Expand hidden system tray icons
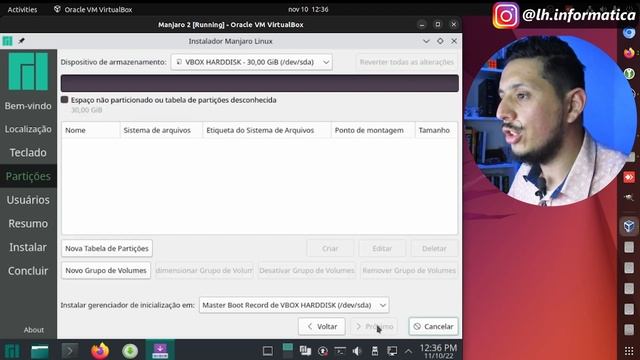 pyautogui.click(x=408, y=351)
